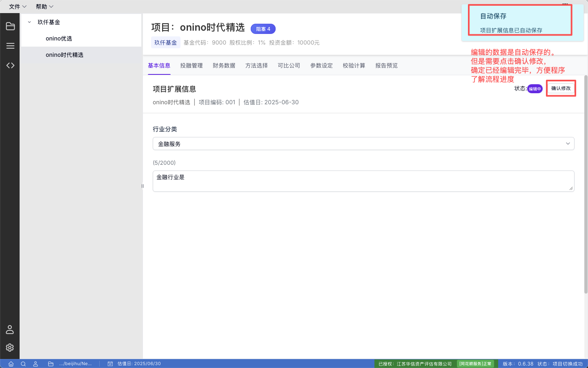Click the 阻塞 4 badge
The width and height of the screenshot is (588, 368).
click(x=263, y=29)
